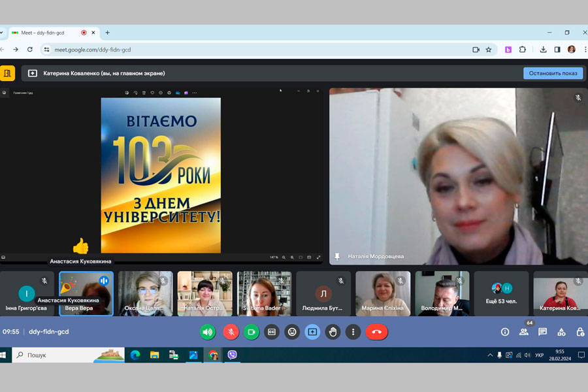The image size is (588, 392).
Task: Open File Explorer from taskbar
Action: (154, 355)
